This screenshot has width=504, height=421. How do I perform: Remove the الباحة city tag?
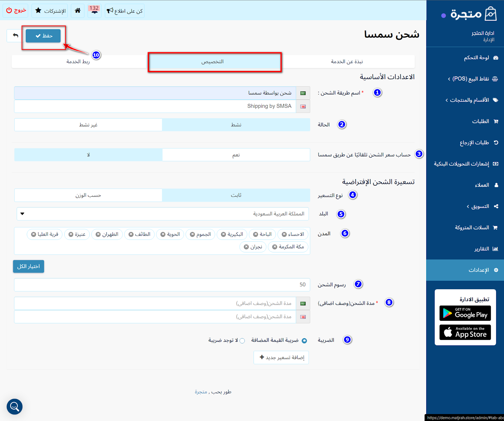coord(256,234)
